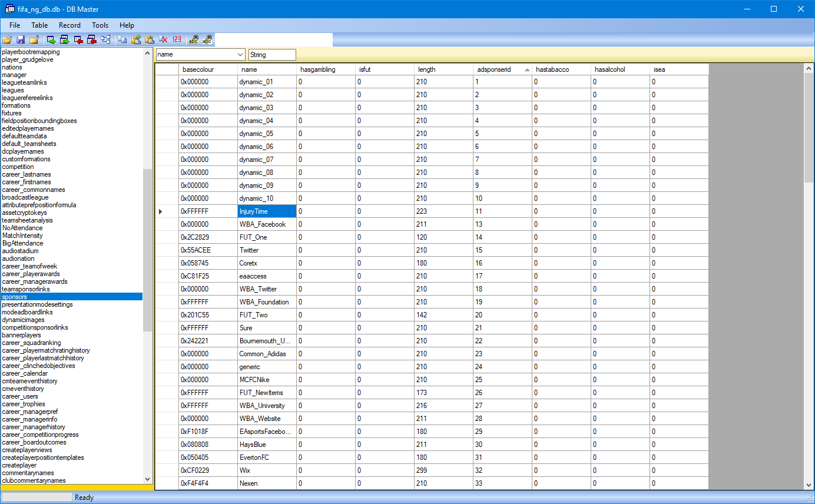Click data grid scrollbar up arrow
Viewport: 815px width, 504px height.
point(809,68)
